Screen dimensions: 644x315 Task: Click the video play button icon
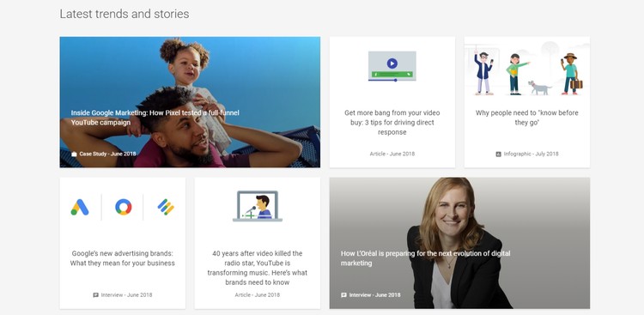click(392, 64)
